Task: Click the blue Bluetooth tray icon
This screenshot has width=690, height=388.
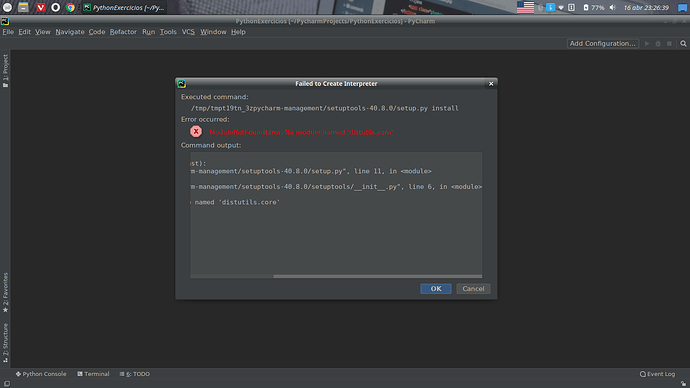Action: click(551, 7)
